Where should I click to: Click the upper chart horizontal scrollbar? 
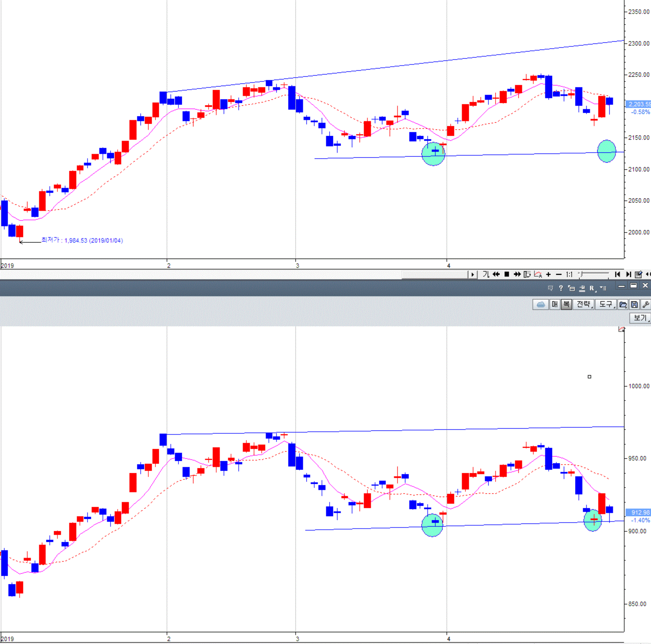click(x=434, y=274)
